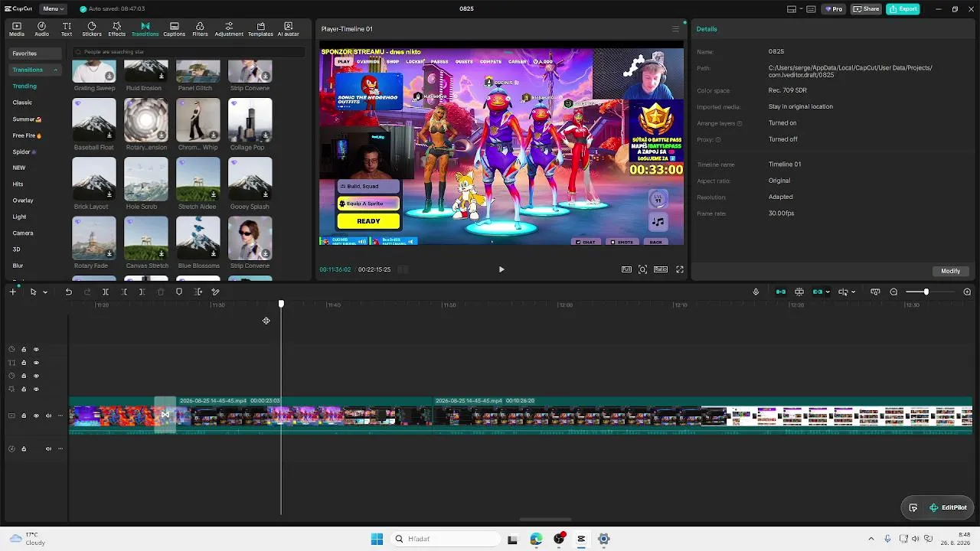Toggle main track magnet in timeline toolbar
Viewport: 980px width, 551px height.
pyautogui.click(x=781, y=292)
